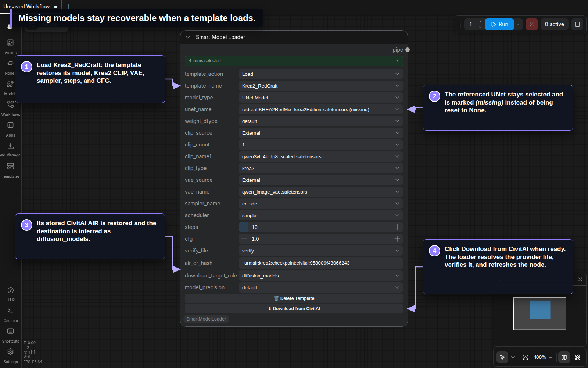Switch to the Unsaved Workflow tab

tap(30, 7)
